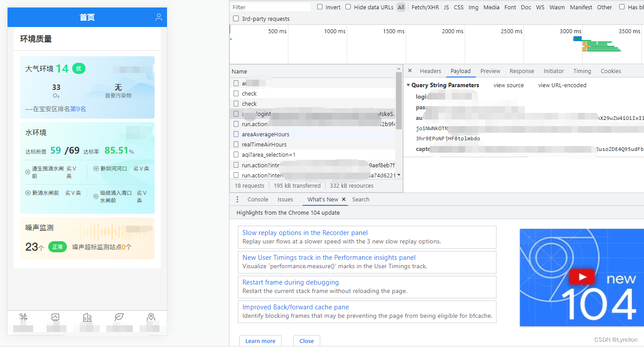Select checkbox of realTimeAirHours request

tap(236, 144)
